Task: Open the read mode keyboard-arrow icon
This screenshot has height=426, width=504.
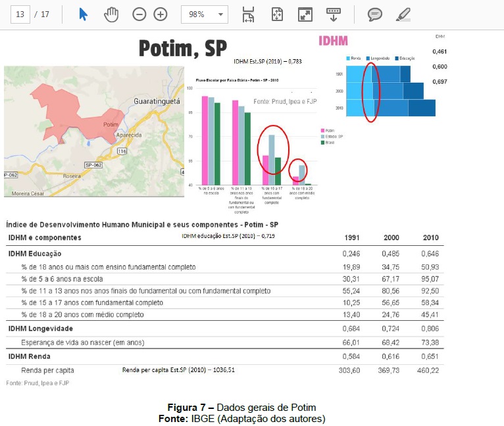Action: 333,14
